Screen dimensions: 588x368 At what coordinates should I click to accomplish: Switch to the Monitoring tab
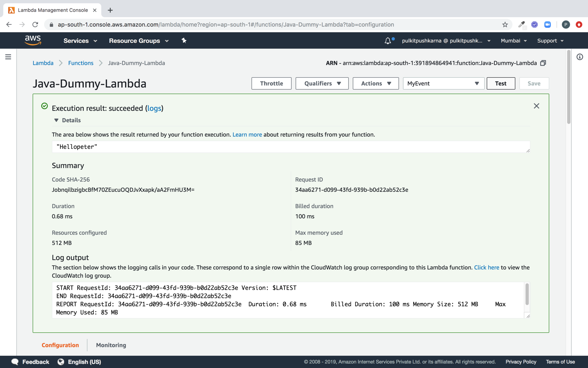pos(111,345)
